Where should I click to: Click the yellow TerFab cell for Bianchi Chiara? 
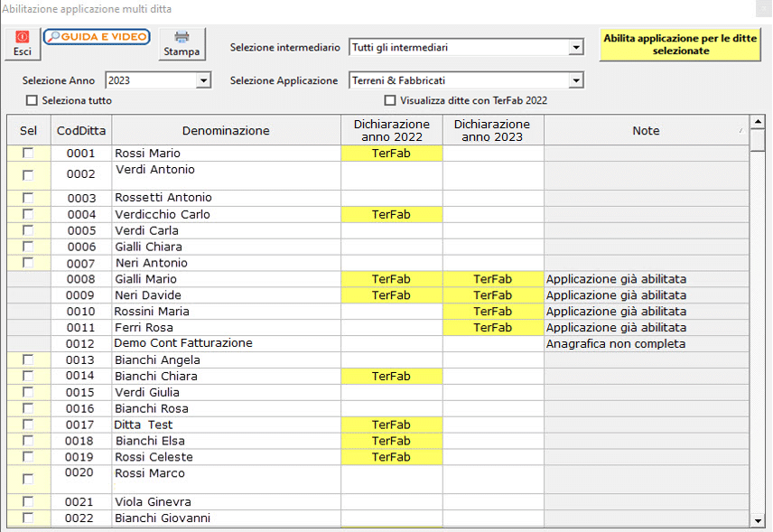[x=391, y=376]
